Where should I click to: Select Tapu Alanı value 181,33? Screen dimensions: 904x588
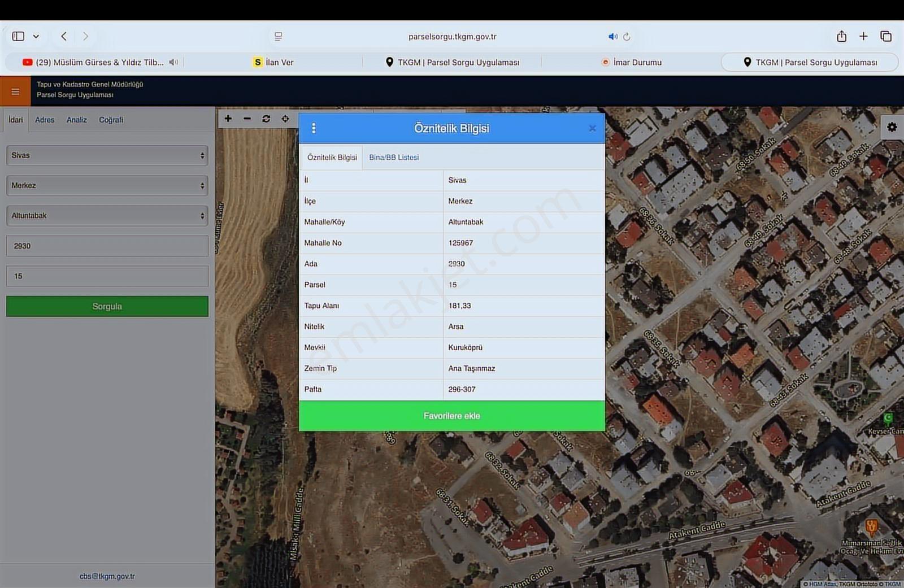[459, 306]
